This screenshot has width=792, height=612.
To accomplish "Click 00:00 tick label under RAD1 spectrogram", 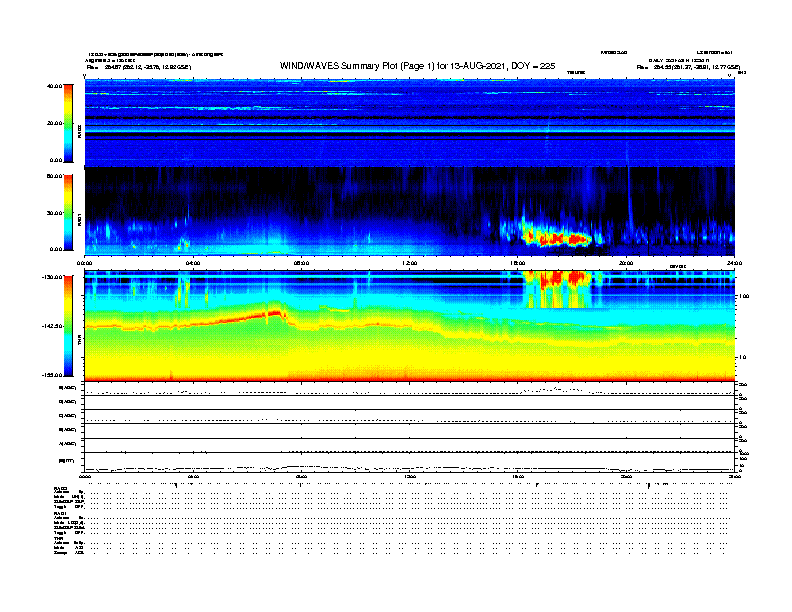I will 85,263.
